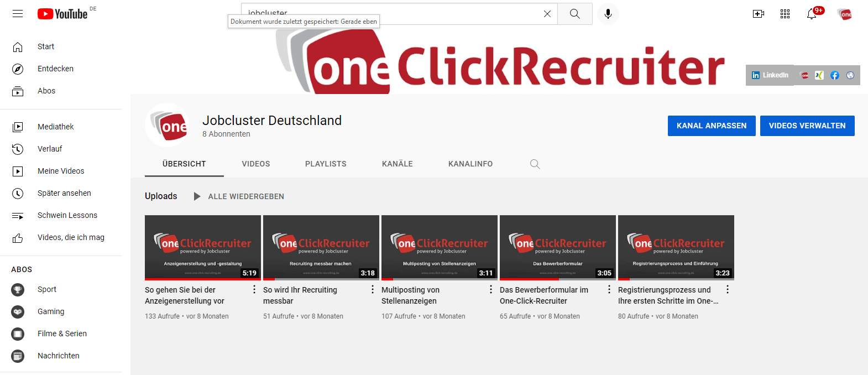Search within the channel via magnifier
868x375 pixels.
coord(535,164)
